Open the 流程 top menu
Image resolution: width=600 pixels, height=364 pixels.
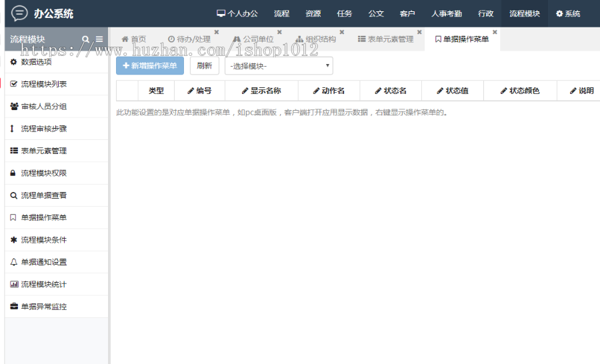click(281, 13)
